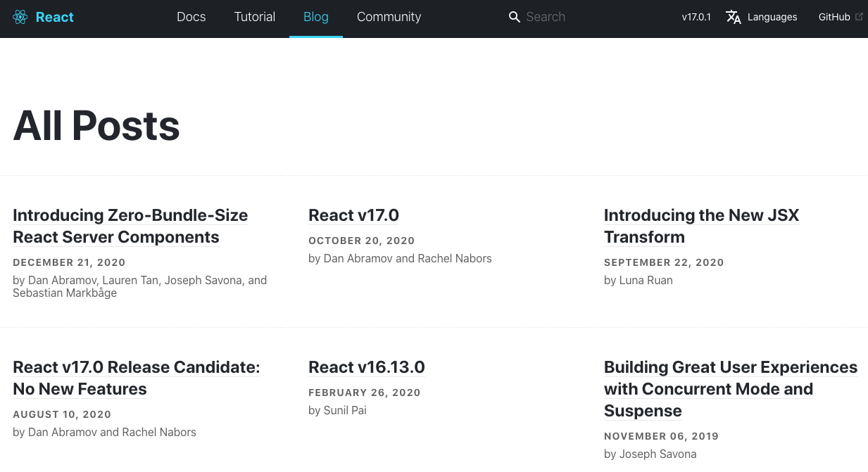Screen dimensions: 868x472
Task: Click the October 20, 2020 date
Action: pyautogui.click(x=362, y=241)
